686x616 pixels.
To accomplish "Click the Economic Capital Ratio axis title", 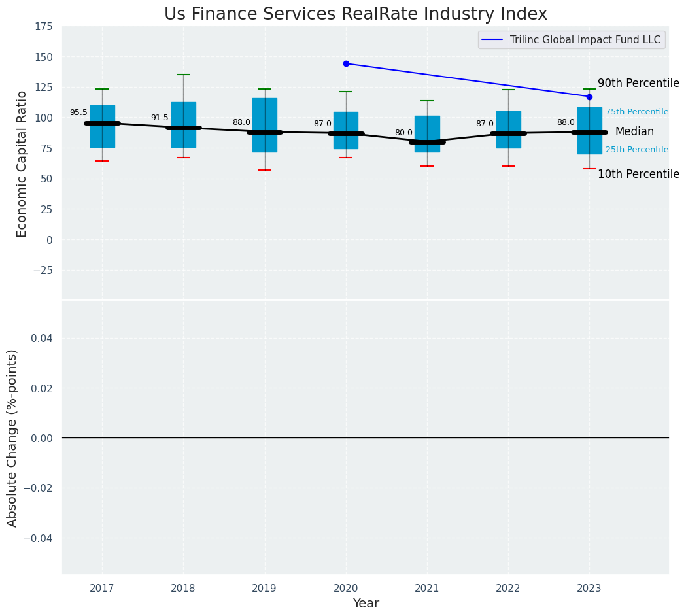I will (x=22, y=163).
